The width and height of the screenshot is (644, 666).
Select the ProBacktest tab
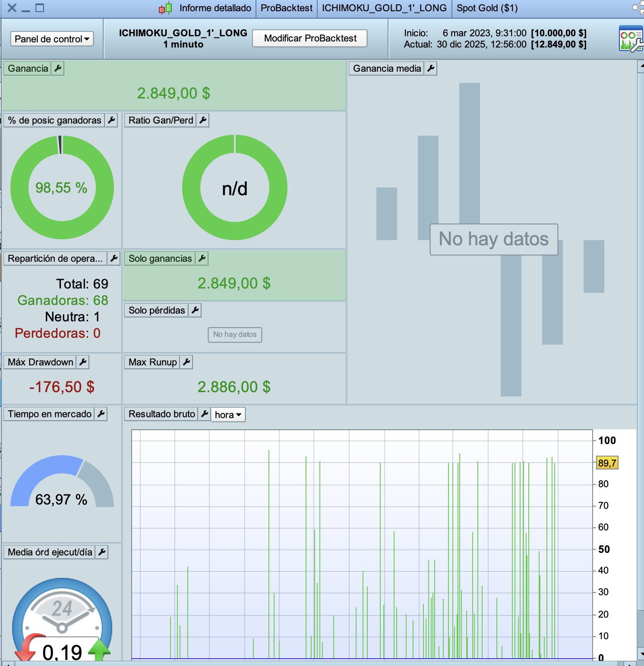(287, 8)
